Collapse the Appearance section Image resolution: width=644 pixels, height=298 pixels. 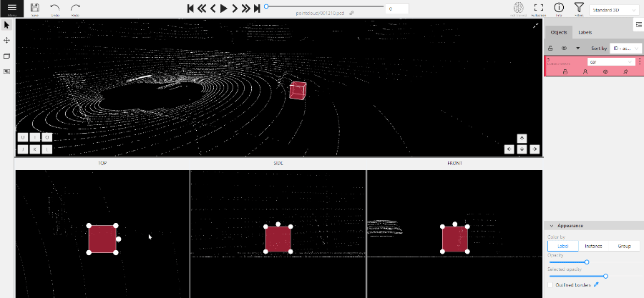(550, 225)
